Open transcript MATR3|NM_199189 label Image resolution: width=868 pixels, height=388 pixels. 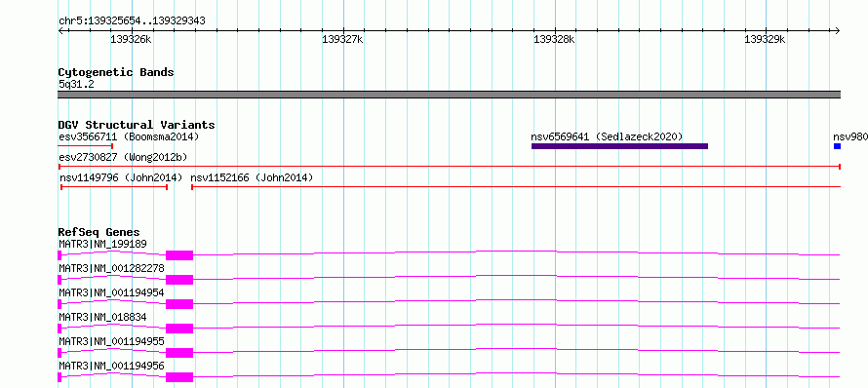[102, 244]
